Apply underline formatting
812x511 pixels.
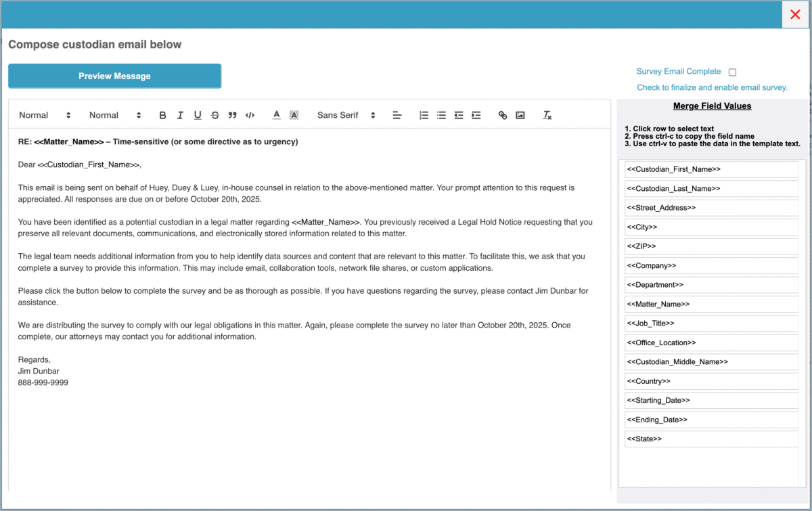pos(198,115)
